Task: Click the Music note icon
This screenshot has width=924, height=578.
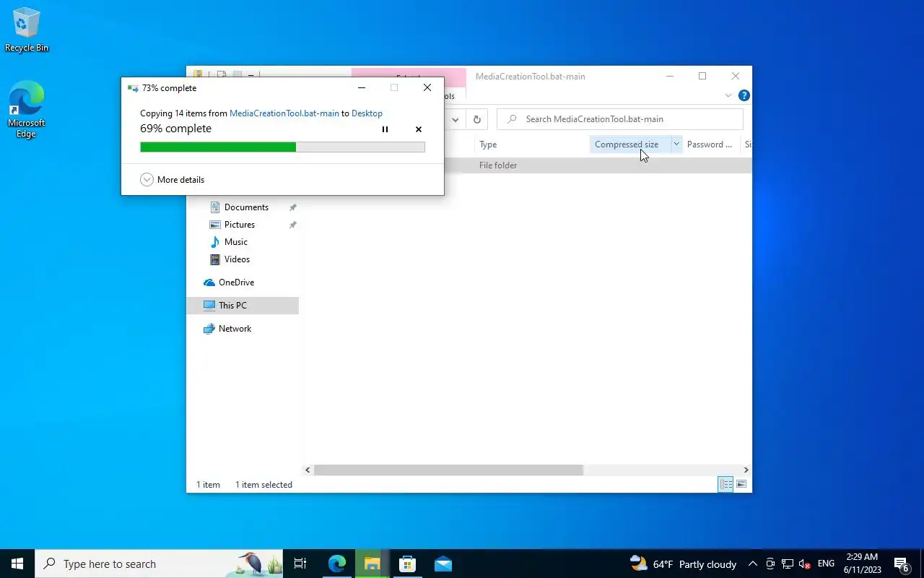Action: click(x=214, y=242)
